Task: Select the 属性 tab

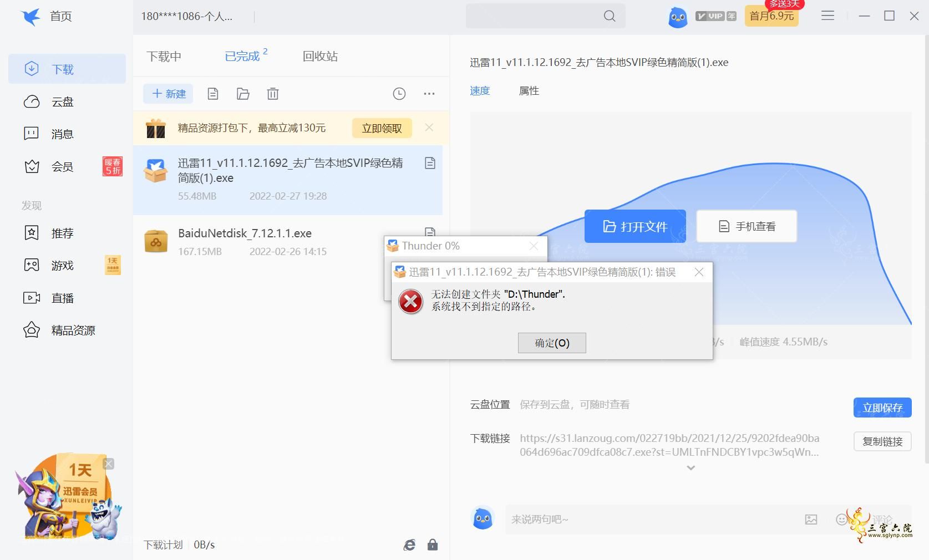Action: 529,90
